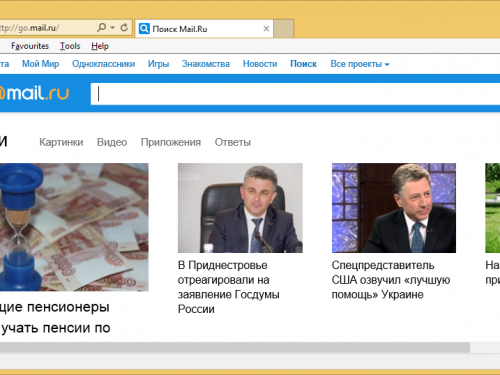Select the Поиск Mail.Ru browser tab

coord(204,29)
